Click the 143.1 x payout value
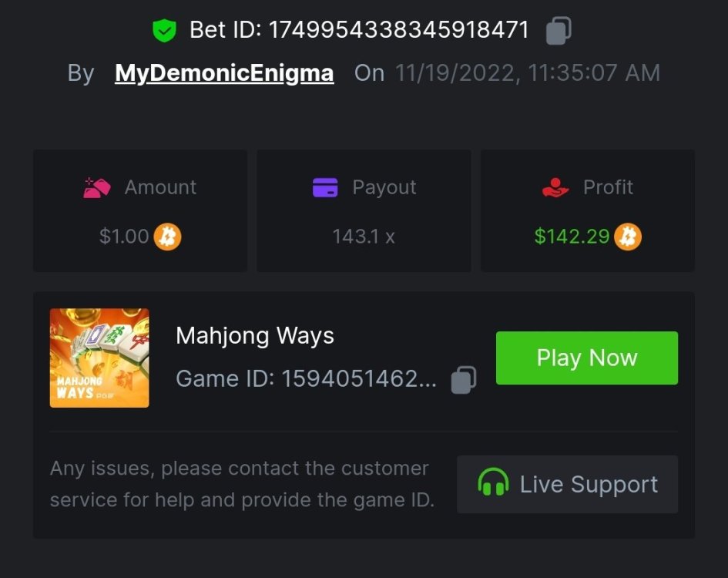 click(x=364, y=237)
